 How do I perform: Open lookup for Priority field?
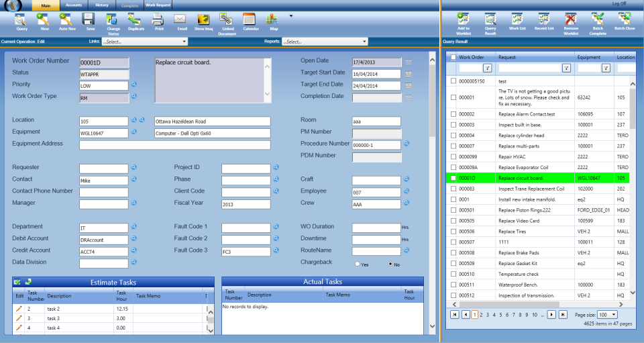click(x=134, y=84)
